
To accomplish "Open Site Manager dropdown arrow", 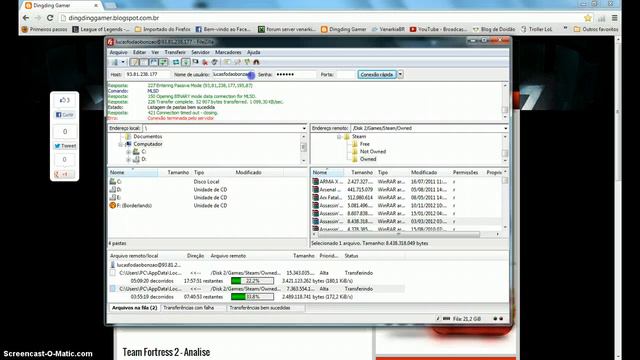I will (x=123, y=62).
